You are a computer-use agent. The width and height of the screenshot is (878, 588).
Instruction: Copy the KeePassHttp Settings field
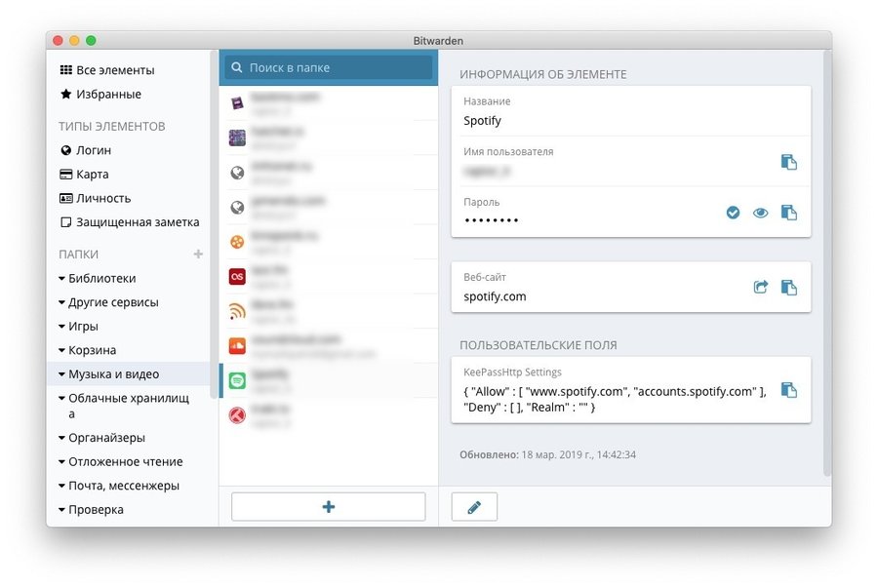click(x=789, y=390)
